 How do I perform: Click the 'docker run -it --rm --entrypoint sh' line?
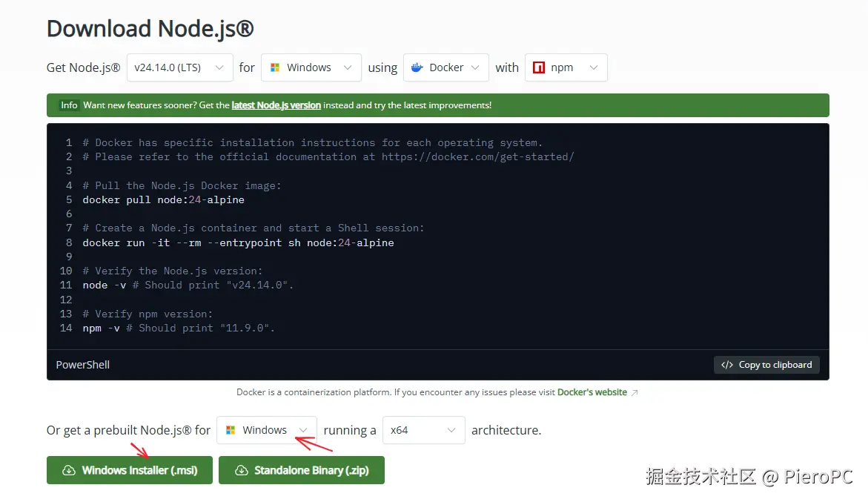[x=238, y=243]
